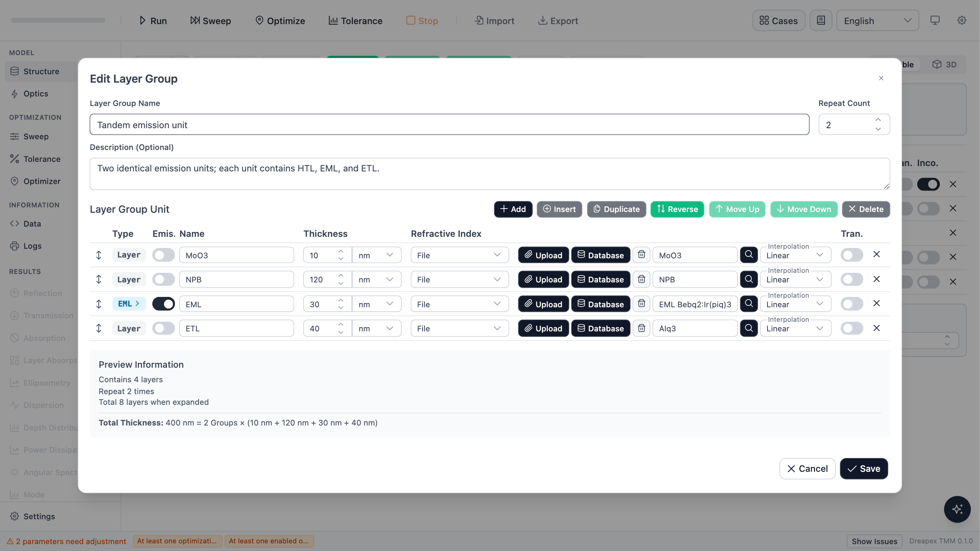
Task: Click the drag handle icon of the ETL row
Action: (99, 328)
